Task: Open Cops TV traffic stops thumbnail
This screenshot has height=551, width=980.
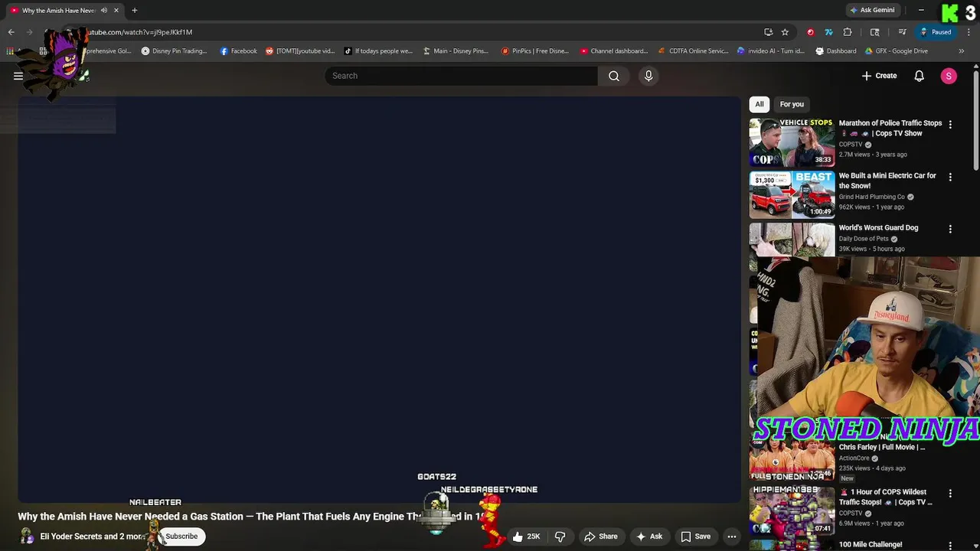Action: (792, 142)
